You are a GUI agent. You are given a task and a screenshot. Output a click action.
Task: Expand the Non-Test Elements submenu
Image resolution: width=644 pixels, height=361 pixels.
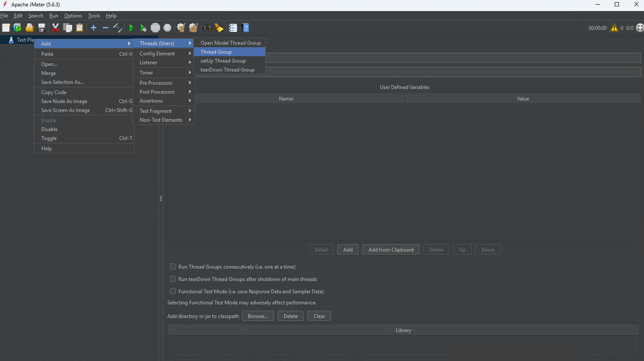164,120
